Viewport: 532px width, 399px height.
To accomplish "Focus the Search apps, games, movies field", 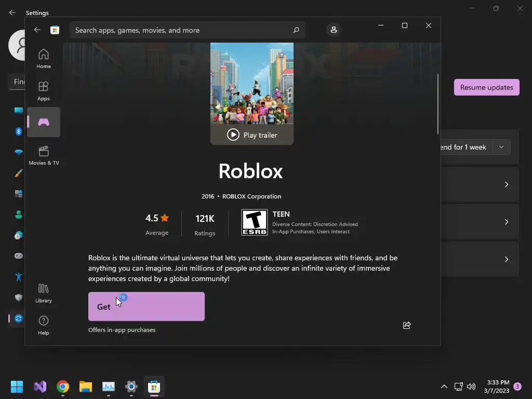I will pyautogui.click(x=187, y=30).
